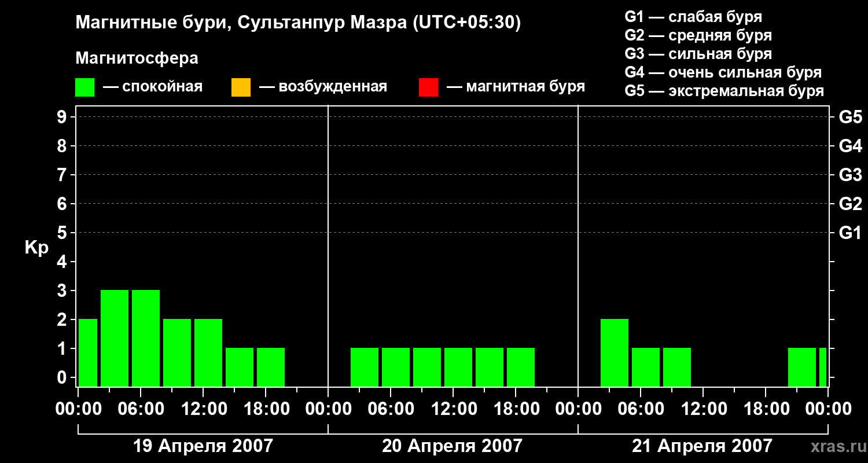The height and width of the screenshot is (463, 868).
Task: Click the '00:00' label starting 21 April
Action: pyautogui.click(x=578, y=409)
